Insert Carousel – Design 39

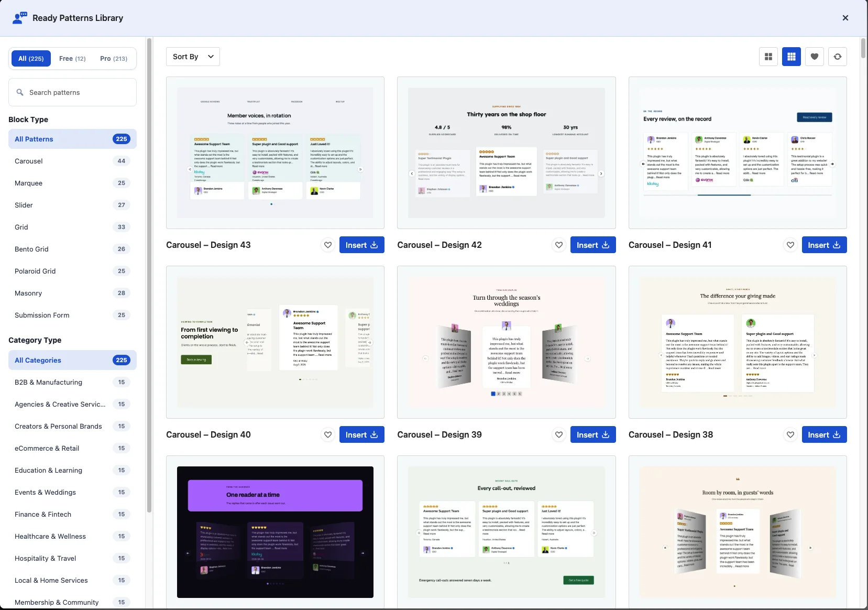593,434
